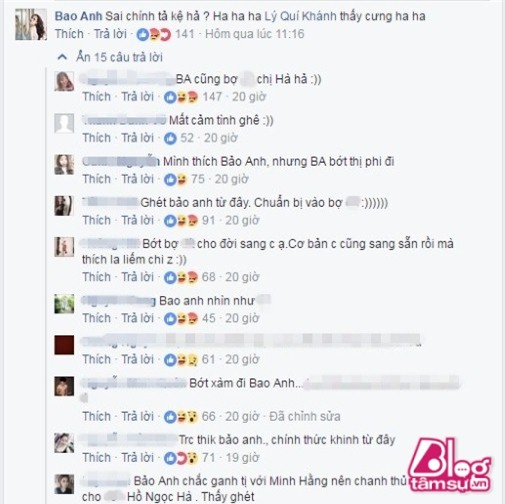Open 'Đã chỉnh sửa' edit history

(x=305, y=417)
